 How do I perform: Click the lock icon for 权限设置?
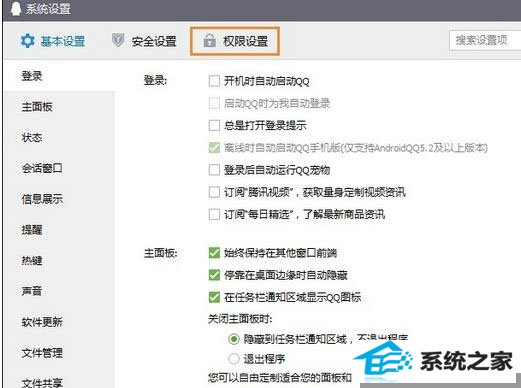pyautogui.click(x=209, y=41)
